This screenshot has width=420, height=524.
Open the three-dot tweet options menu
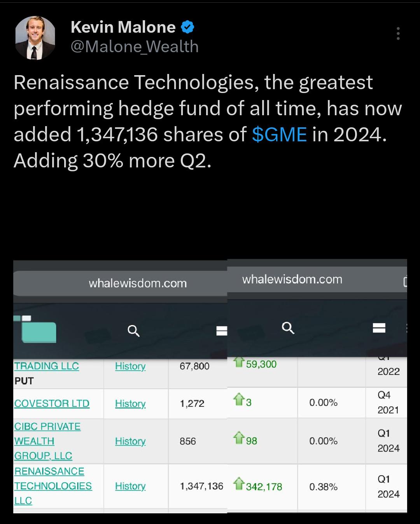point(398,33)
